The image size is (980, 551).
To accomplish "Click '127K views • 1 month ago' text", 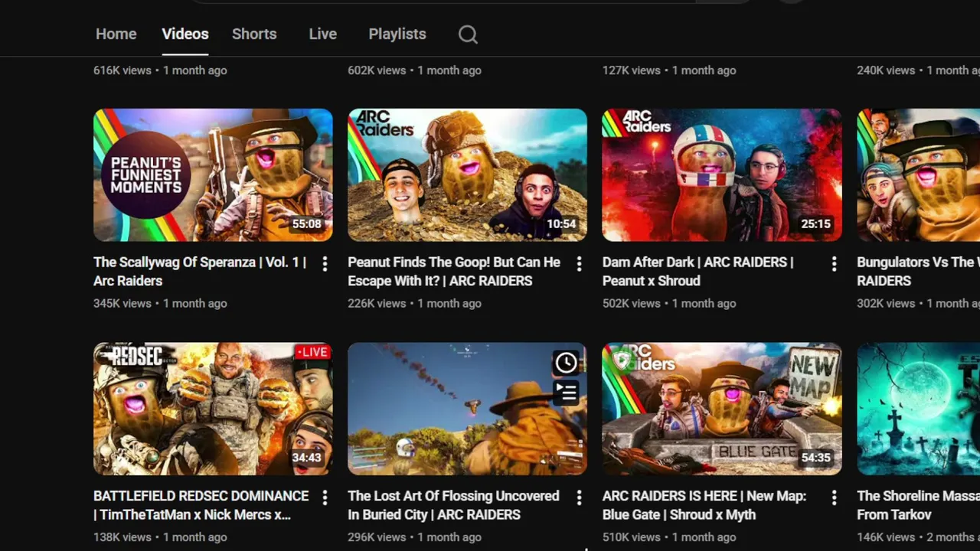I will (x=669, y=70).
